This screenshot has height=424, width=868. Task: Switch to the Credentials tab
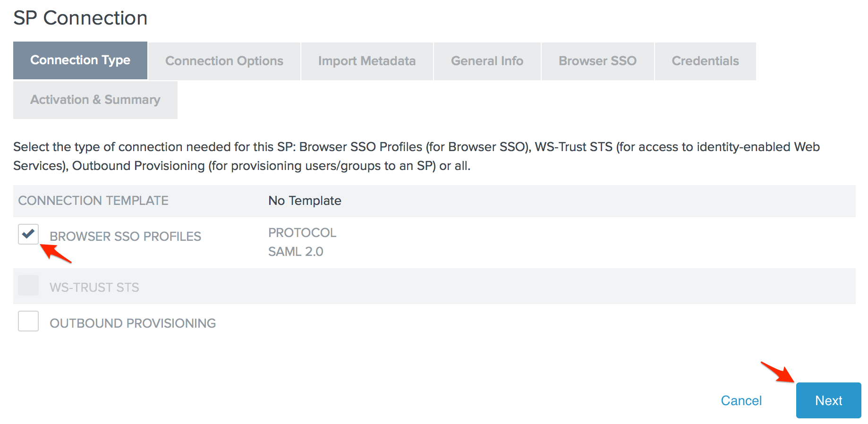point(705,61)
